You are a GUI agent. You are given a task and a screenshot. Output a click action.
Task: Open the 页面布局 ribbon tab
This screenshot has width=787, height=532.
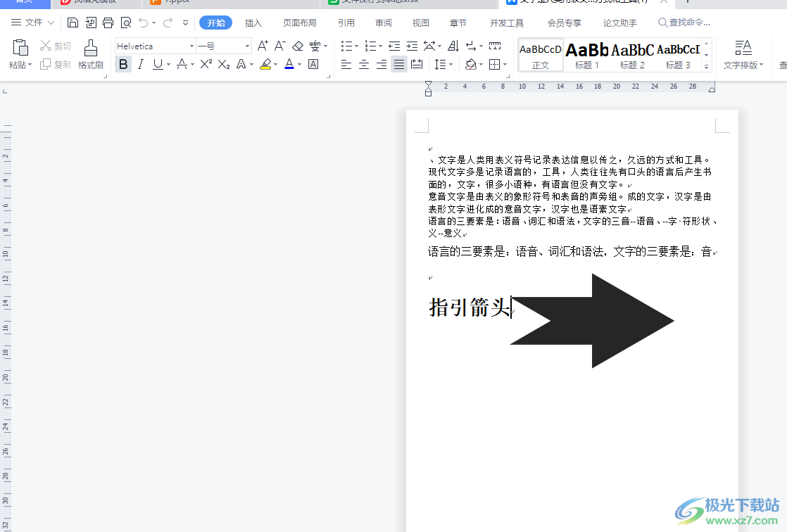pos(300,23)
